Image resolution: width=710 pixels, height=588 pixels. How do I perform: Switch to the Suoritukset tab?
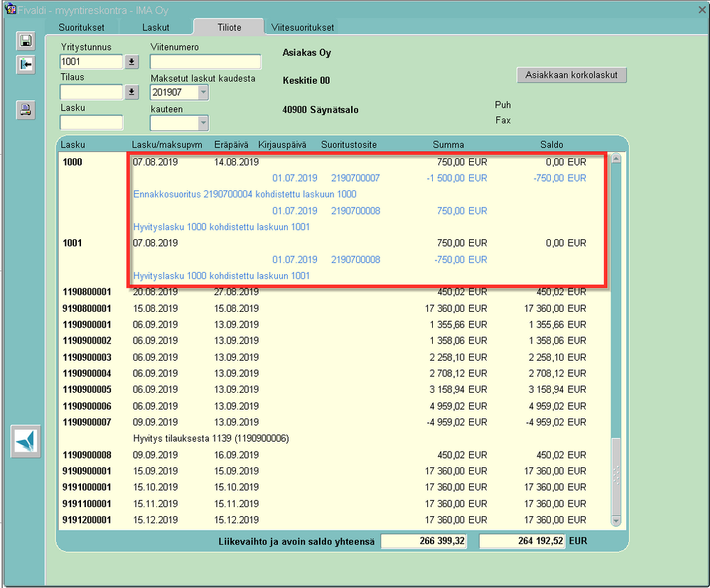pos(82,27)
